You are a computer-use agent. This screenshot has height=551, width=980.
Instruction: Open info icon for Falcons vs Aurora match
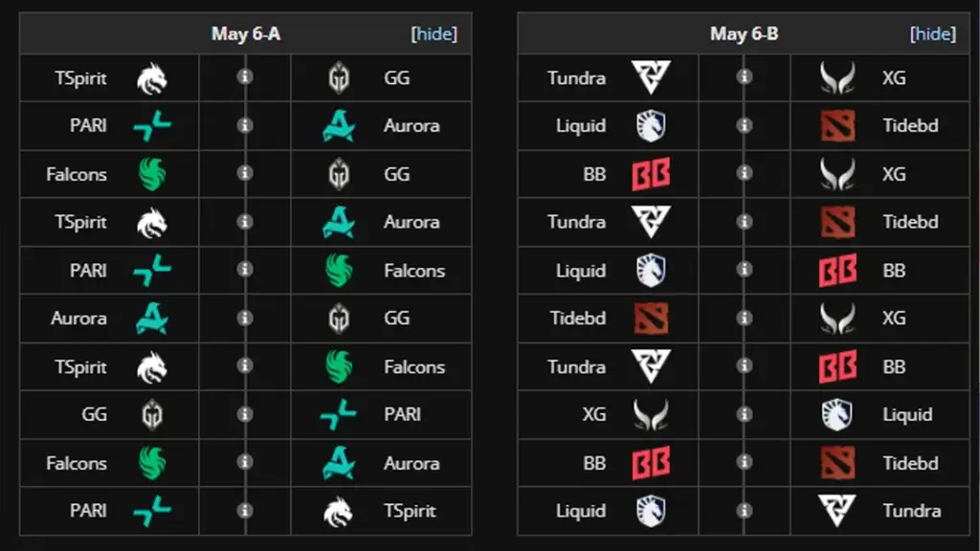pyautogui.click(x=245, y=462)
